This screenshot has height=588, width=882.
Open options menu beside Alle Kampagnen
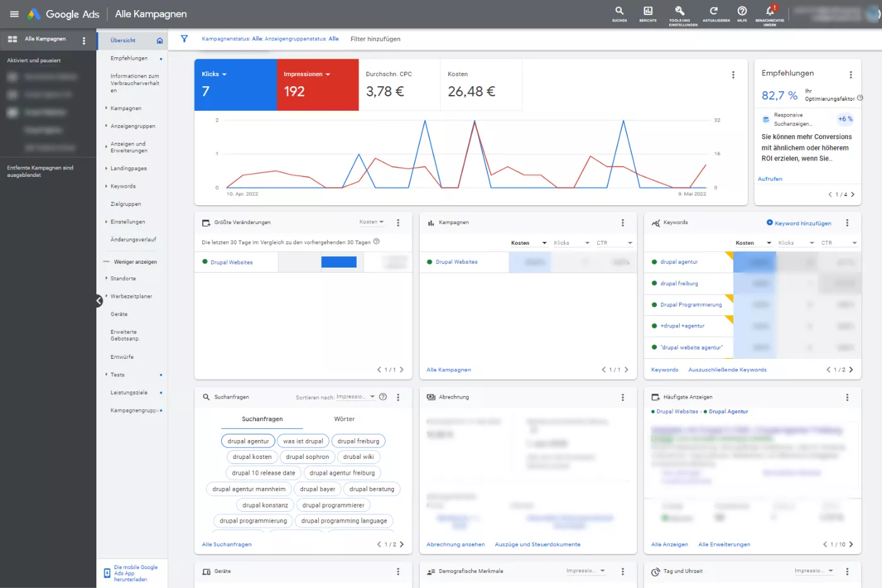(84, 40)
